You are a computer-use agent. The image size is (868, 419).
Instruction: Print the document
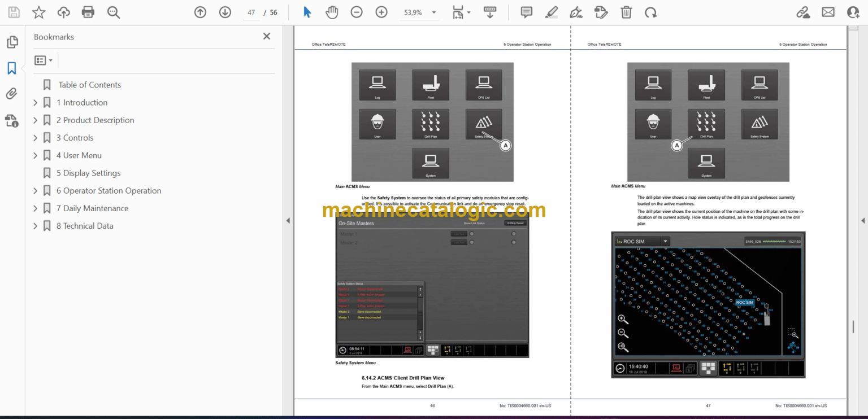click(88, 12)
